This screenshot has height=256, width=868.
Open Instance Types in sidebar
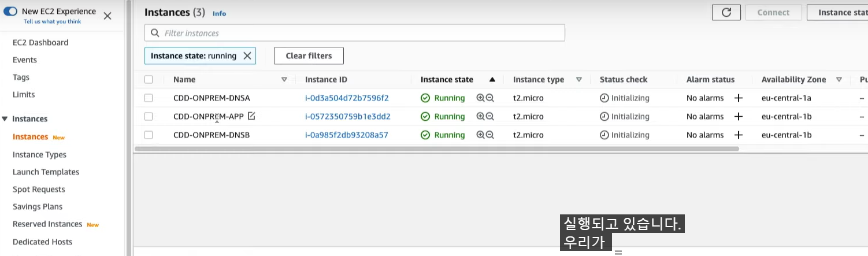(39, 154)
